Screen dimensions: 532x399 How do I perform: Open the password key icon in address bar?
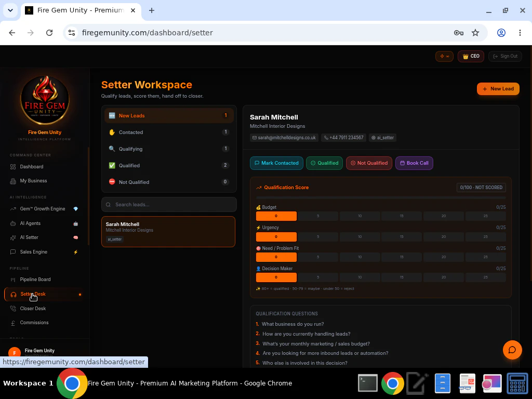[459, 33]
